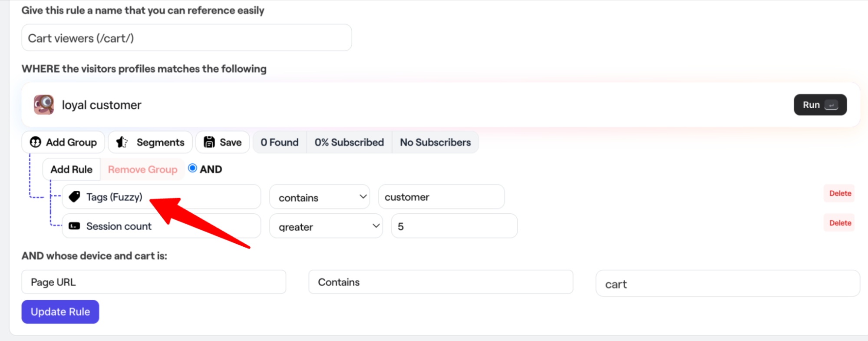Click the Save floppy disk icon

(209, 142)
